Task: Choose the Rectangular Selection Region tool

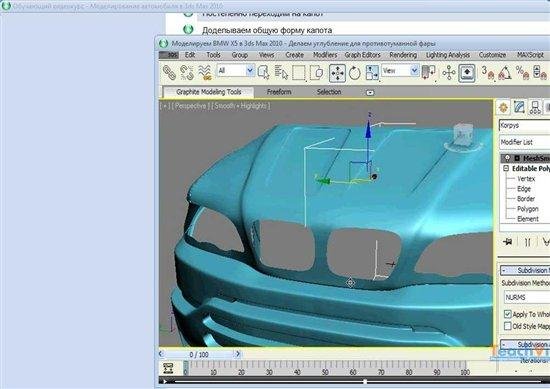Action: [x=299, y=73]
